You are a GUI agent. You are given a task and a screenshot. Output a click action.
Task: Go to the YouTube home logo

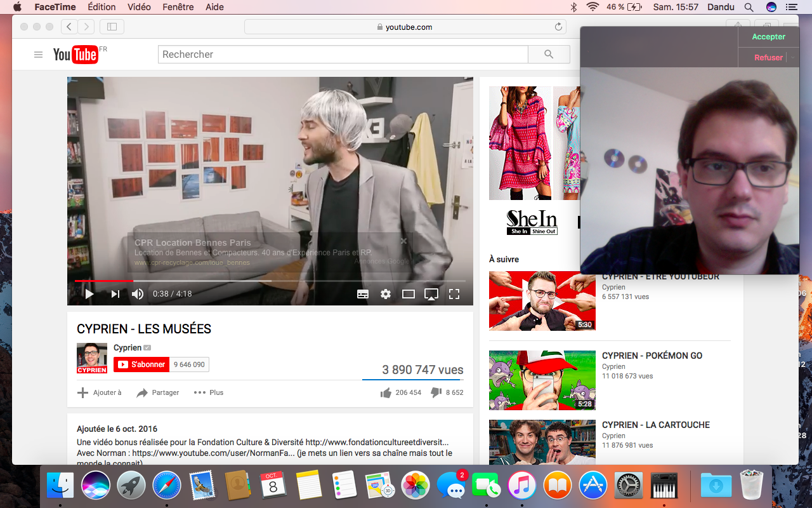point(75,55)
